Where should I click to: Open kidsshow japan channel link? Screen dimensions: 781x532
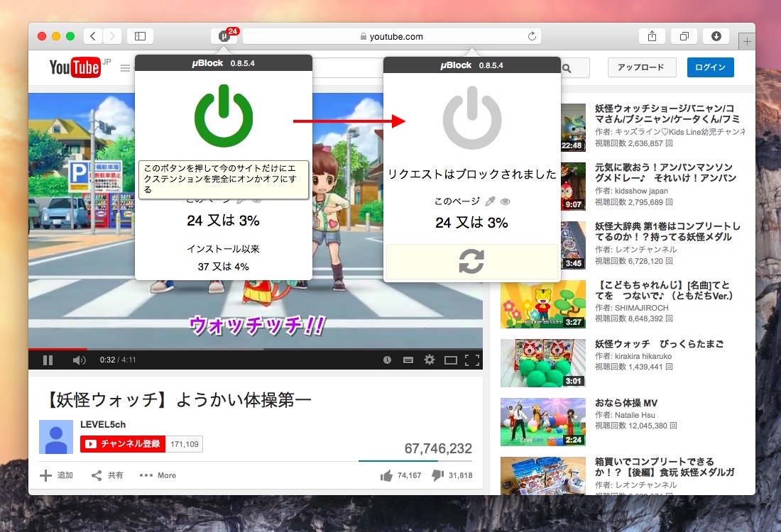641,191
